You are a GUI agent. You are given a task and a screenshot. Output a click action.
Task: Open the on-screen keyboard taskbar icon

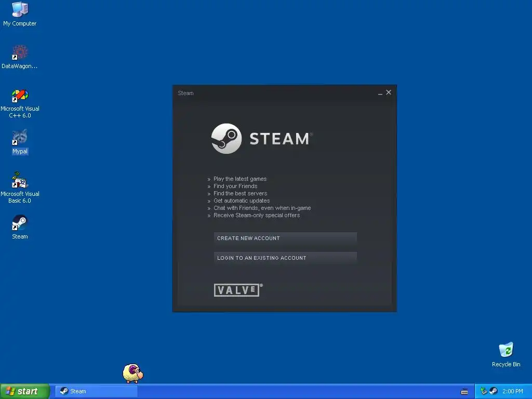[464, 392]
